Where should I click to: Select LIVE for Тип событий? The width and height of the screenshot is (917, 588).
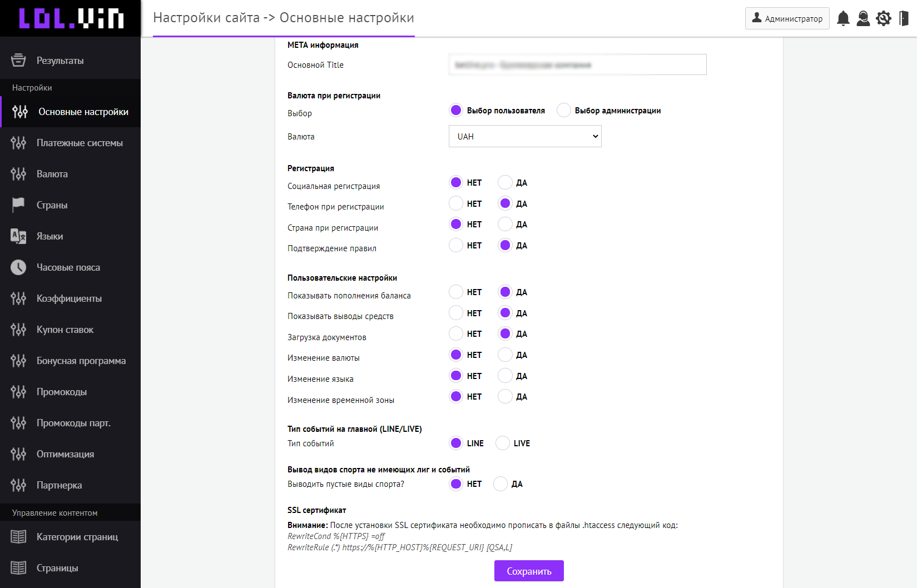503,443
